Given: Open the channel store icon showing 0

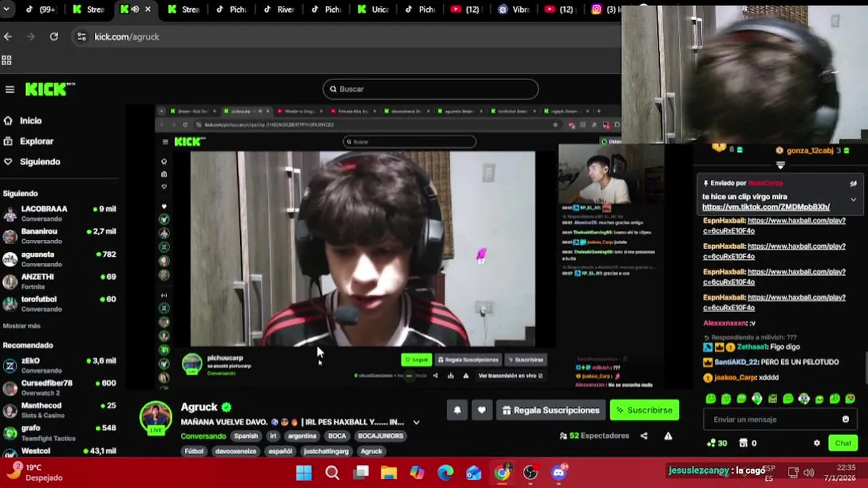Looking at the screenshot, I should (x=747, y=443).
